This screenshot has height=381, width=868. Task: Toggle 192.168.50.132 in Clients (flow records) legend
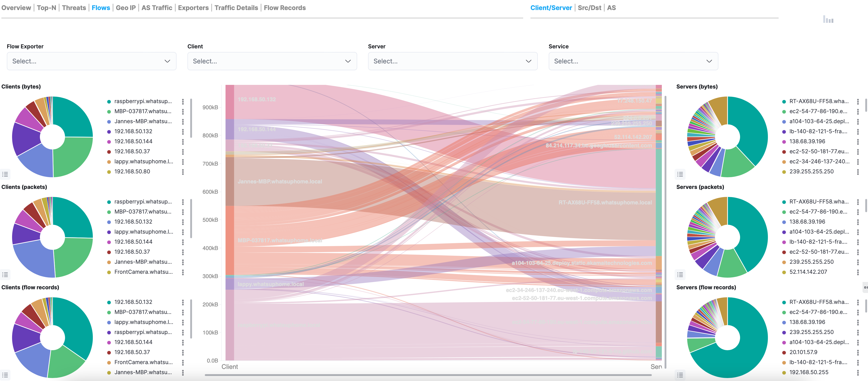(x=133, y=302)
